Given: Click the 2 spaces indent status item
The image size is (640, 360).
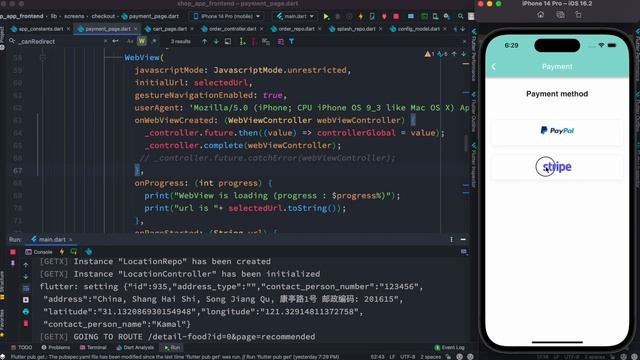Looking at the screenshot, I should [430, 357].
